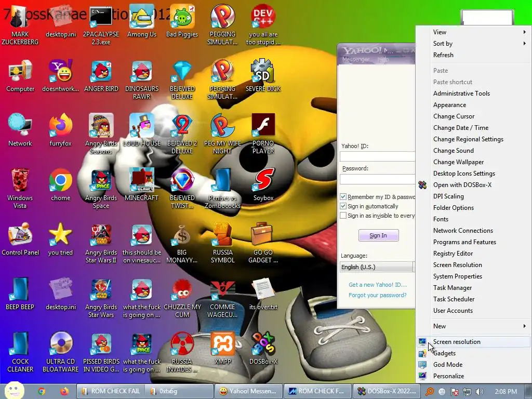Click the Start orb on taskbar
This screenshot has height=399, width=532.
(14, 390)
